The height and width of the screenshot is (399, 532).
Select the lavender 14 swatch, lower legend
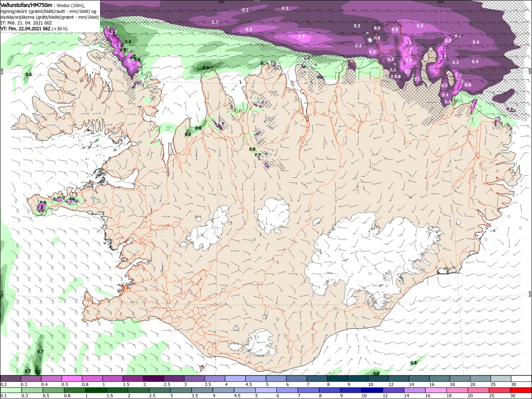(x=414, y=390)
